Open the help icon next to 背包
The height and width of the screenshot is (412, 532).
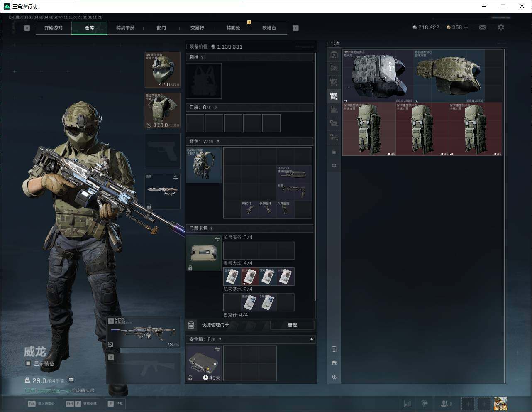click(x=218, y=142)
